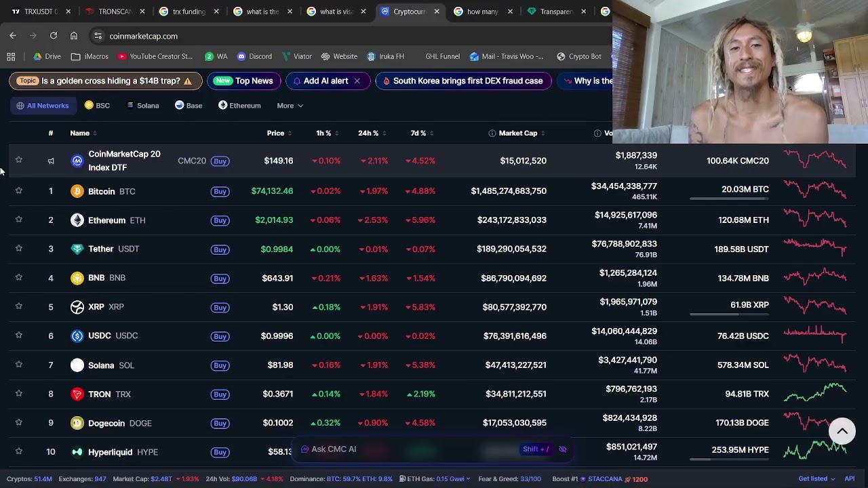868x488 pixels.
Task: Filter coins by Ethereum network
Action: (239, 106)
